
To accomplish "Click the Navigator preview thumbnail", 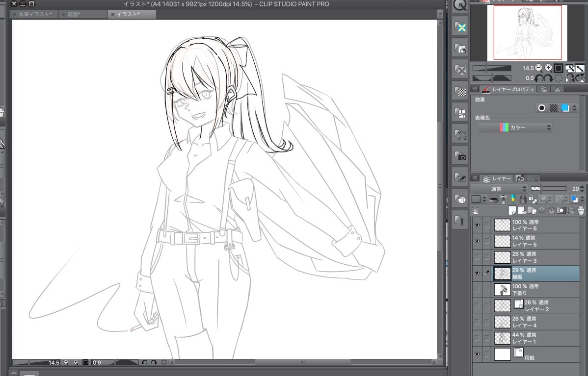I will [x=527, y=32].
